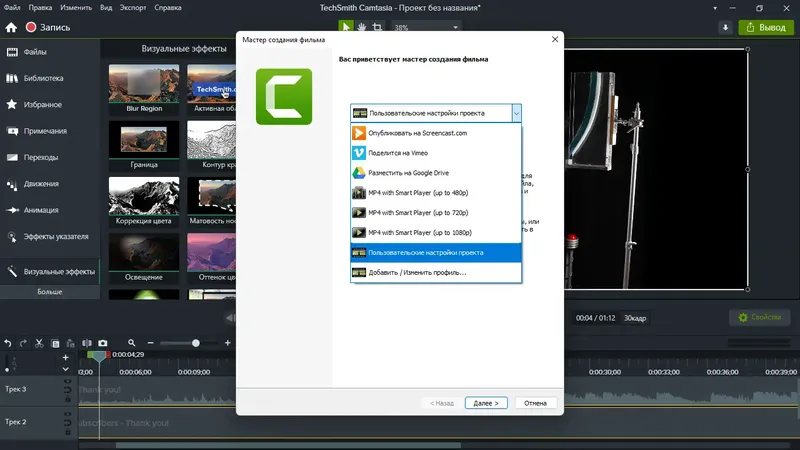Click the timeline zoom out minus
The width and height of the screenshot is (800, 450).
click(150, 343)
